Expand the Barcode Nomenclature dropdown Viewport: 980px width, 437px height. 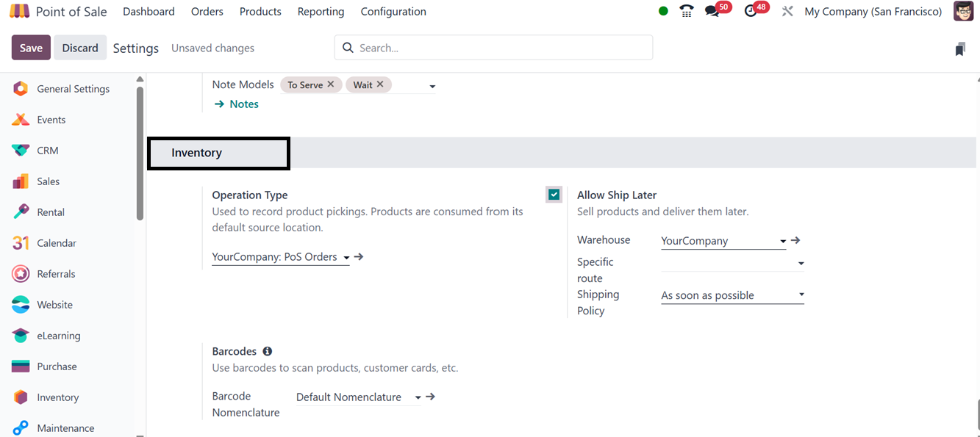coord(418,397)
